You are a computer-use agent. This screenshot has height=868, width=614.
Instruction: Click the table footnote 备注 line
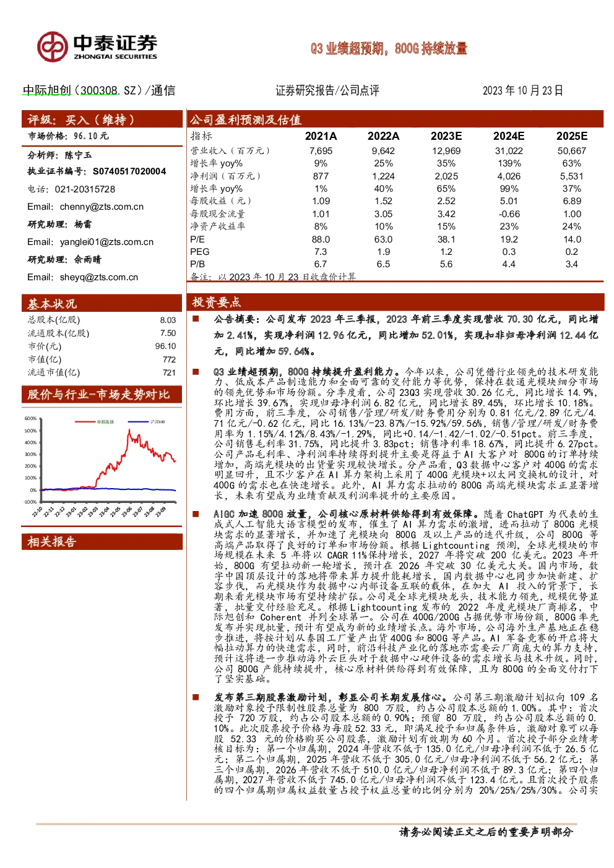coord(273,277)
